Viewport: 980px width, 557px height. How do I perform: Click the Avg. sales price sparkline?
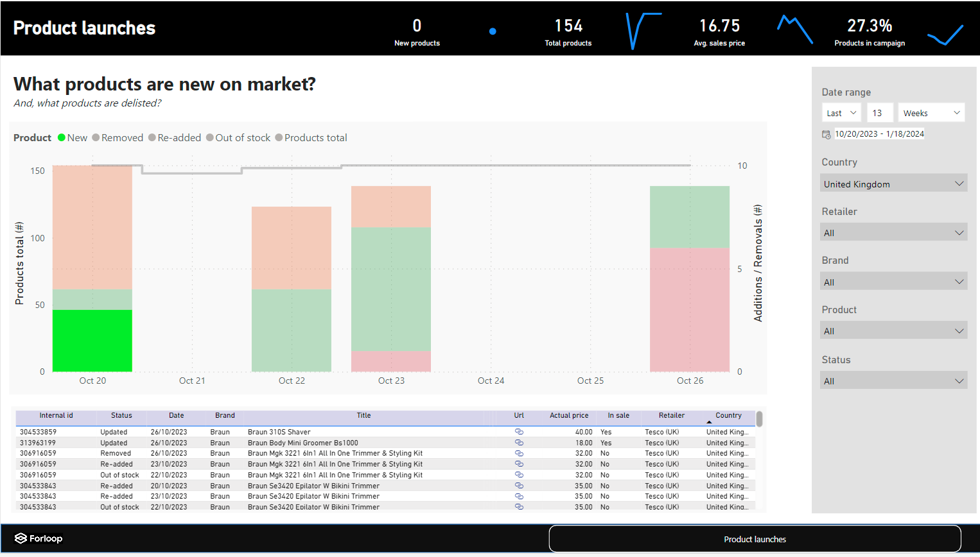pos(795,30)
